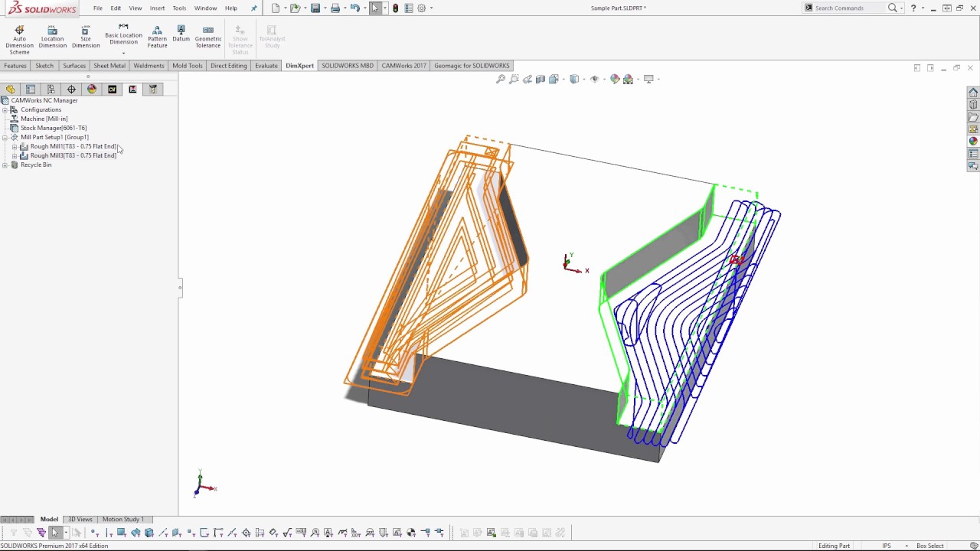Open the Search Commands dropdown arrow
This screenshot has width=980, height=551.
click(x=901, y=8)
